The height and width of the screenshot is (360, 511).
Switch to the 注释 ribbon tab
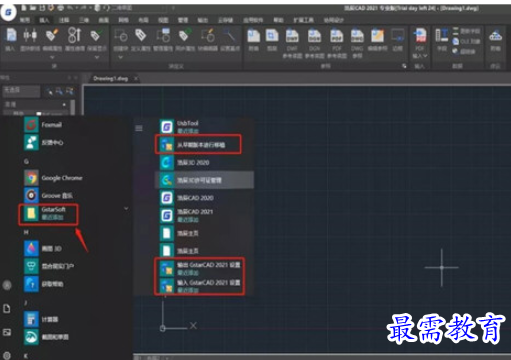64,20
